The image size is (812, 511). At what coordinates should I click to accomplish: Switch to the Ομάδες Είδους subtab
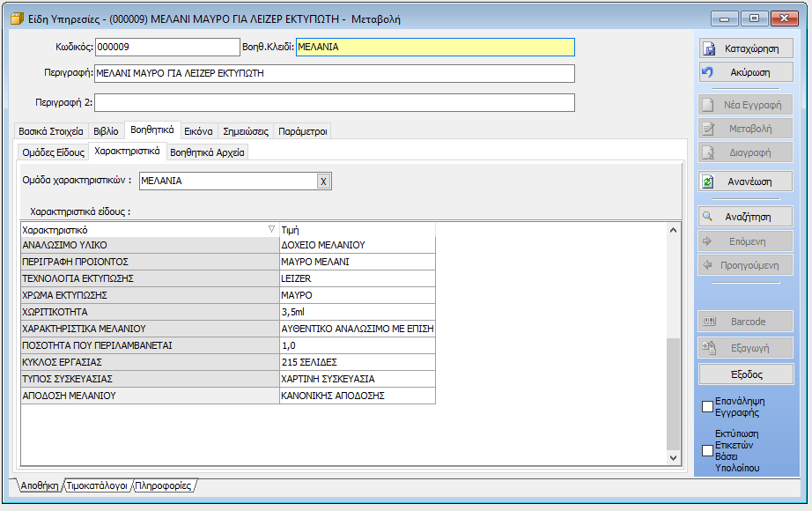(x=53, y=152)
